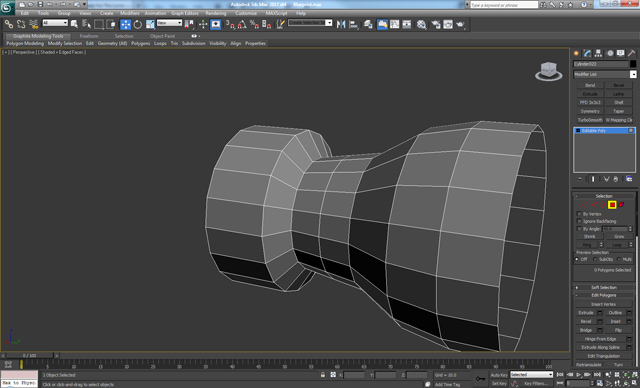Click the ViewCube in the viewport
This screenshot has height=388, width=640.
point(549,71)
